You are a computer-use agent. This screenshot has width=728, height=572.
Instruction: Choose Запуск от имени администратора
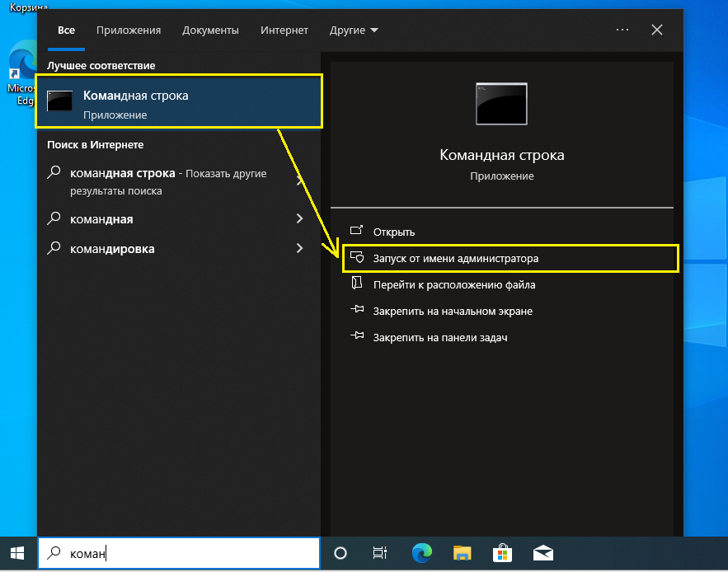tap(510, 258)
